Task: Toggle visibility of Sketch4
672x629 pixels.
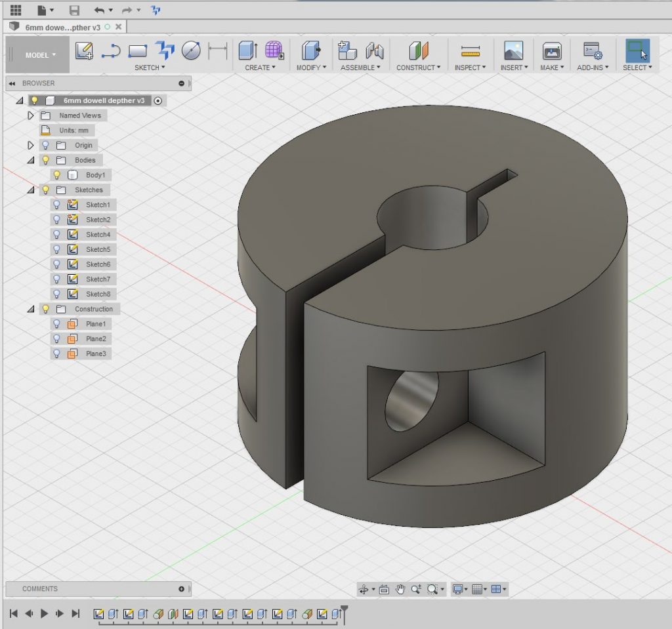Action: 57,235
